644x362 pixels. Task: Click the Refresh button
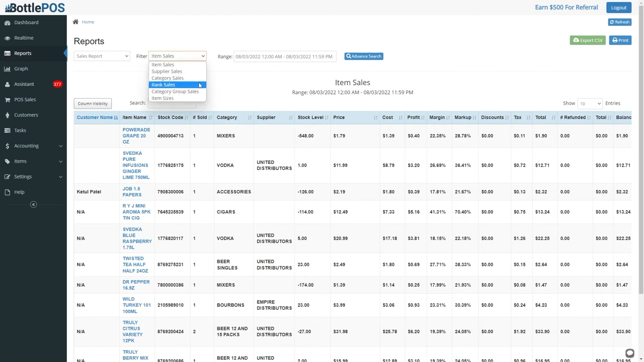click(x=620, y=22)
